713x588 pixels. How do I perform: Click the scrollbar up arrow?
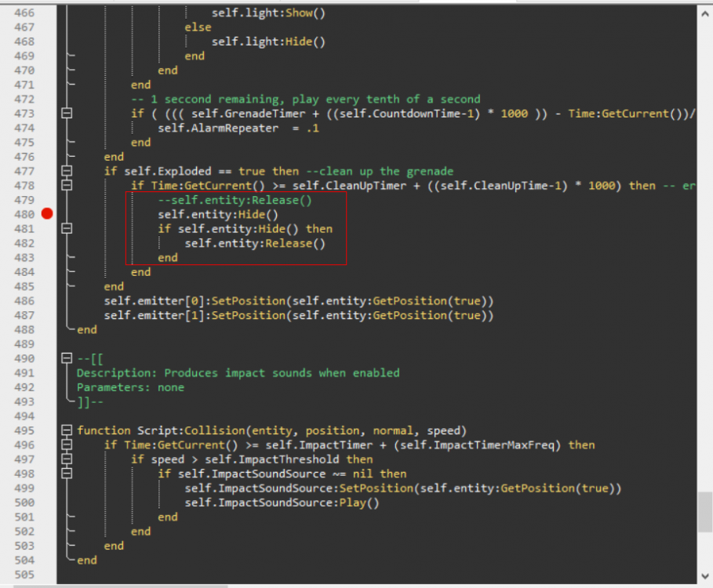705,13
